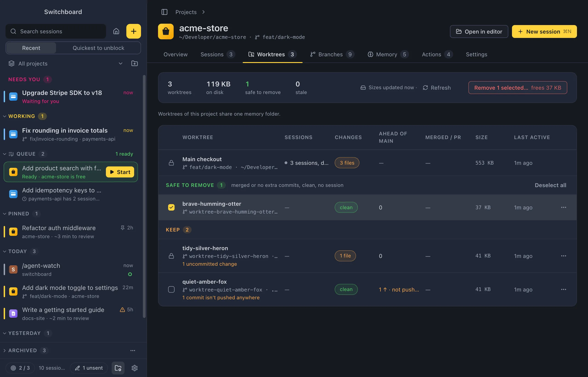This screenshot has height=377, width=588.
Task: Click the lock icon on Main checkout row
Action: pyautogui.click(x=171, y=163)
